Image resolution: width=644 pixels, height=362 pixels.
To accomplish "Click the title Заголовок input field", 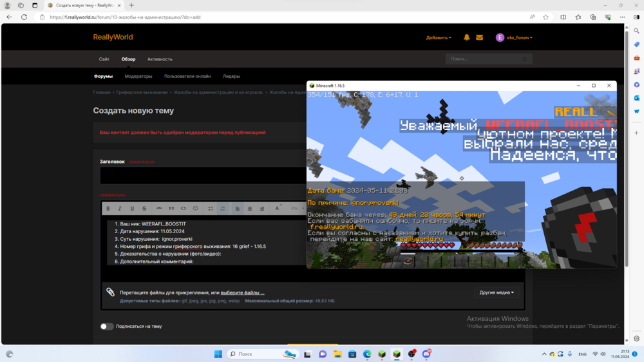I will coord(203,175).
